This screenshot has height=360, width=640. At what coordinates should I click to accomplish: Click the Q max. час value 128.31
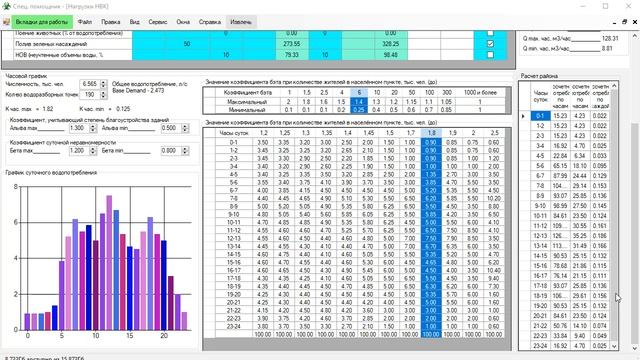tap(610, 38)
